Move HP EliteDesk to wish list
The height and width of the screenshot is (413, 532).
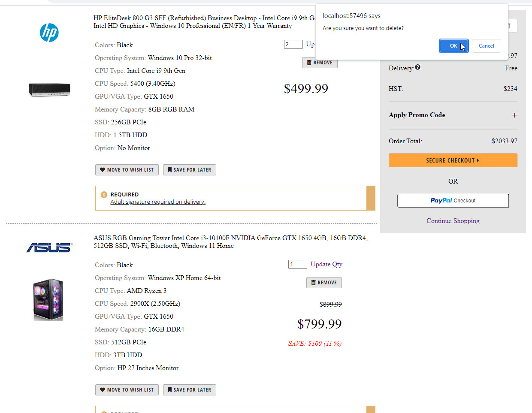pos(127,170)
